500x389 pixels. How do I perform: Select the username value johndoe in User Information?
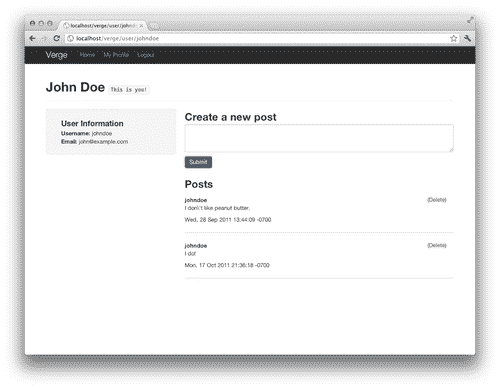click(x=102, y=133)
